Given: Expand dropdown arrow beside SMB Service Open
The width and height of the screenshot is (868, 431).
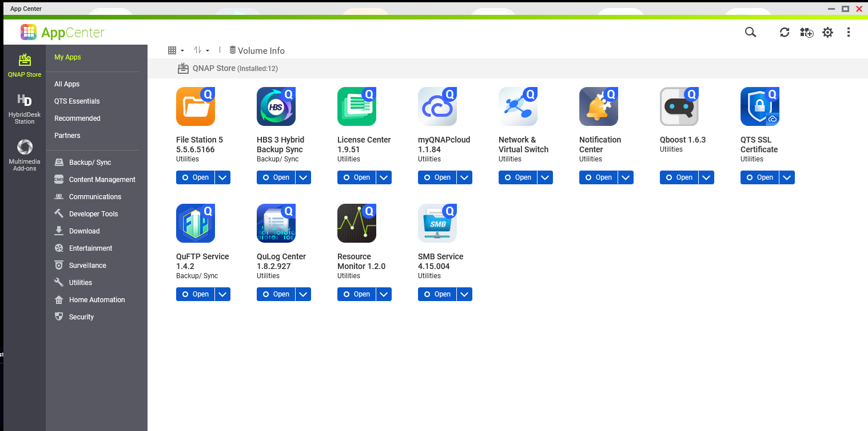Looking at the screenshot, I should tap(465, 294).
